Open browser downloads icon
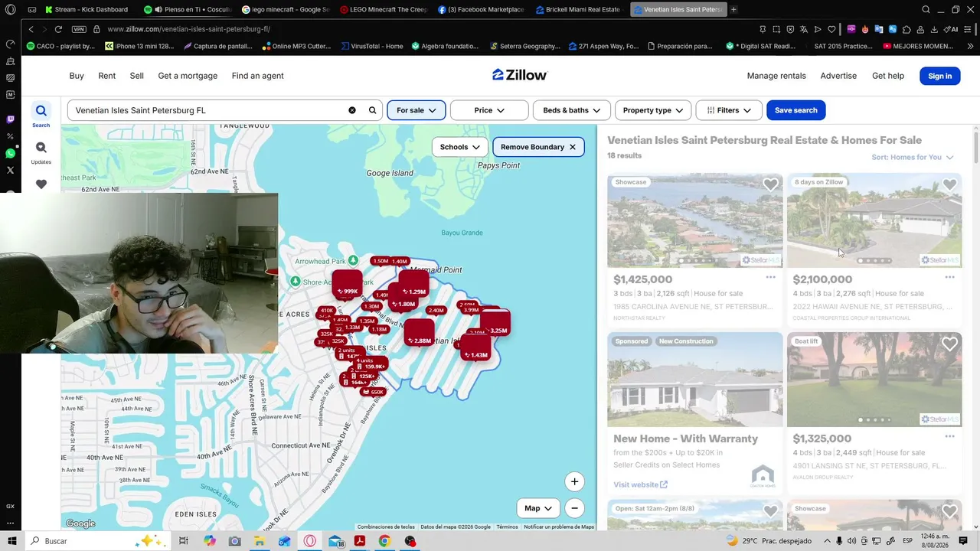 (934, 29)
